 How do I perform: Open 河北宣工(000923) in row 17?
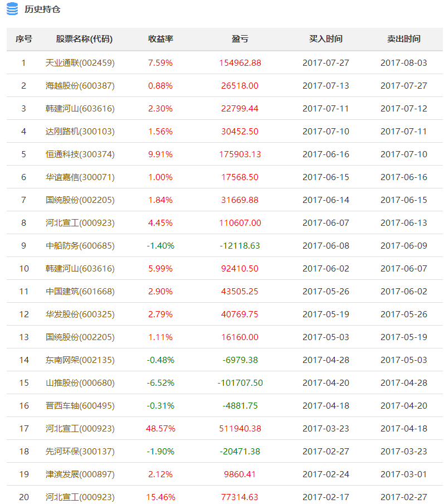click(x=80, y=428)
